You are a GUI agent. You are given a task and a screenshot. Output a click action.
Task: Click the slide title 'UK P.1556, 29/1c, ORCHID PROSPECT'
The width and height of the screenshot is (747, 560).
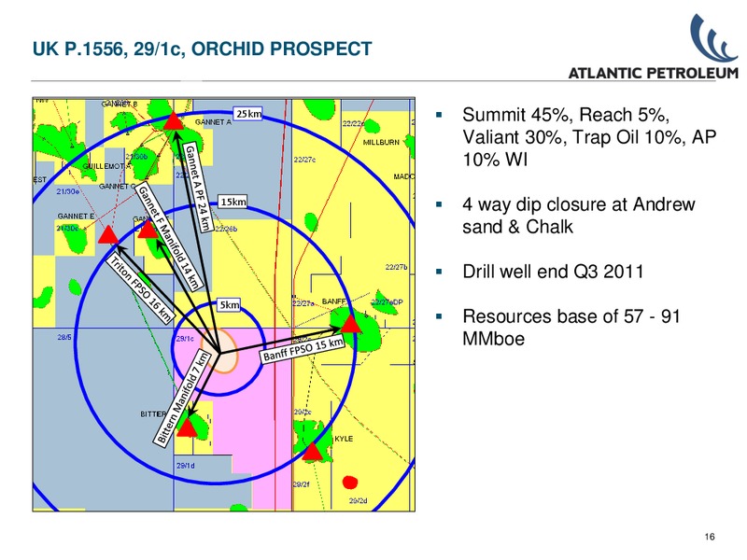click(202, 49)
